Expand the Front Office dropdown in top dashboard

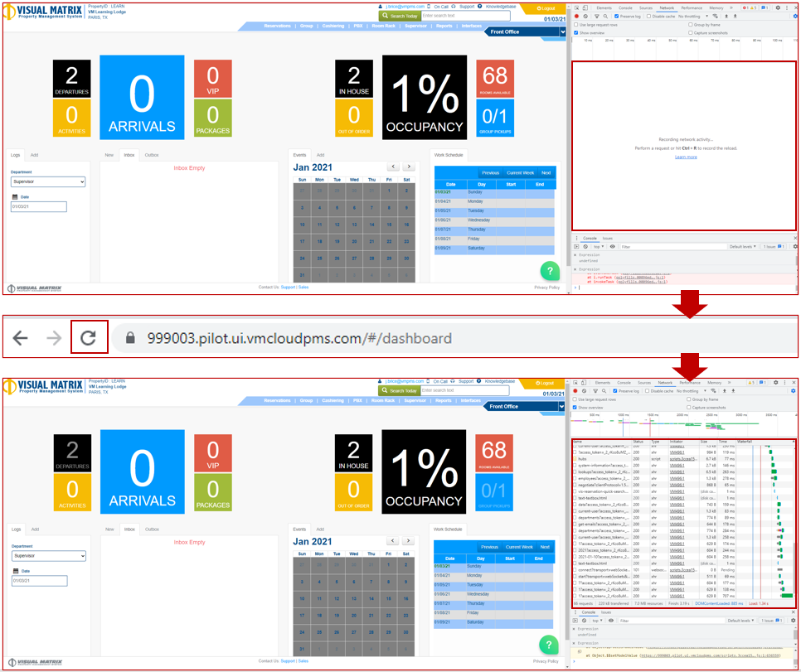[x=561, y=33]
